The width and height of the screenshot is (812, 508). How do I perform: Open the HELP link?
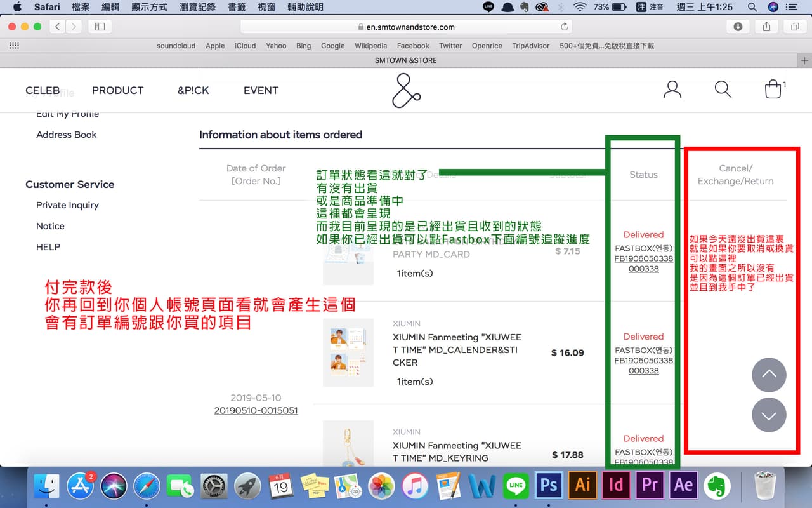[48, 247]
